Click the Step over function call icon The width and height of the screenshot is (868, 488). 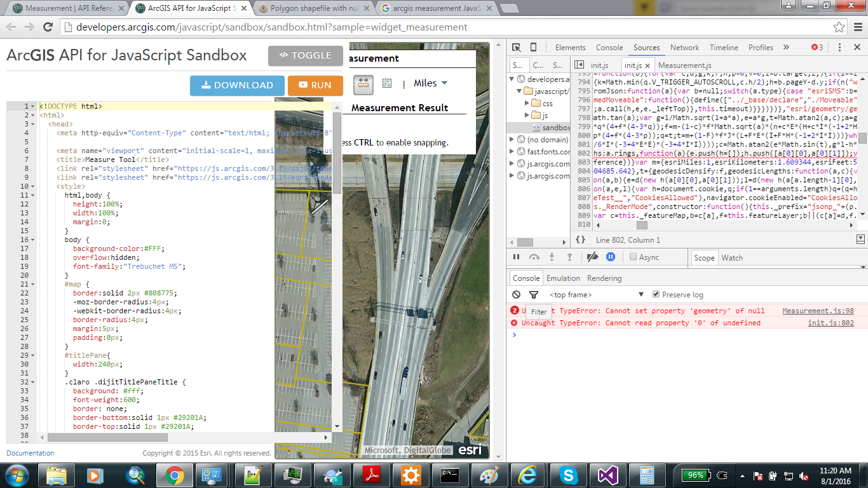534,257
